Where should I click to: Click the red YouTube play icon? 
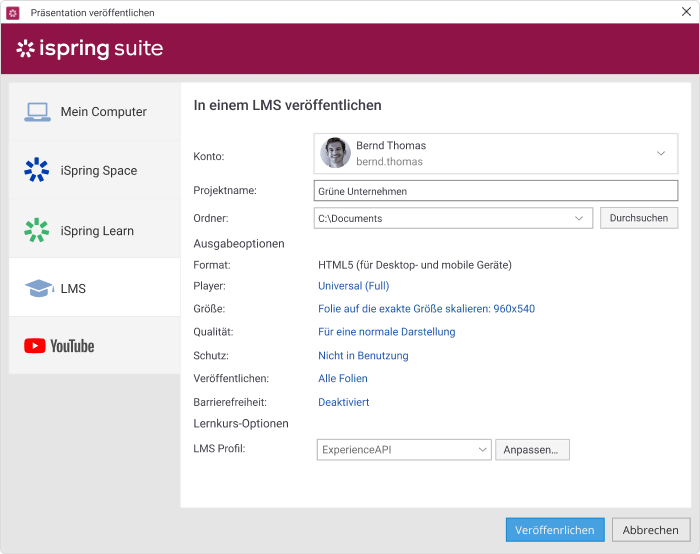point(35,346)
